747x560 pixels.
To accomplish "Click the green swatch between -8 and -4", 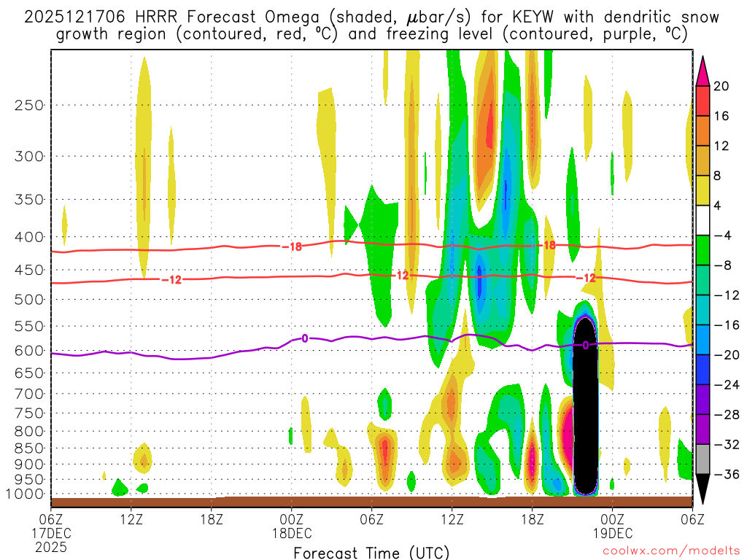I will 703,250.
